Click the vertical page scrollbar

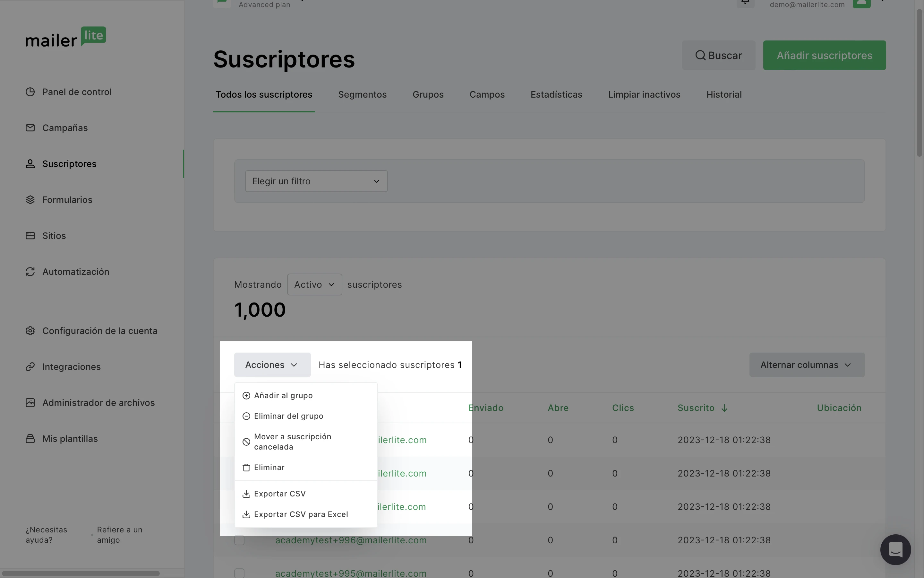click(x=920, y=83)
